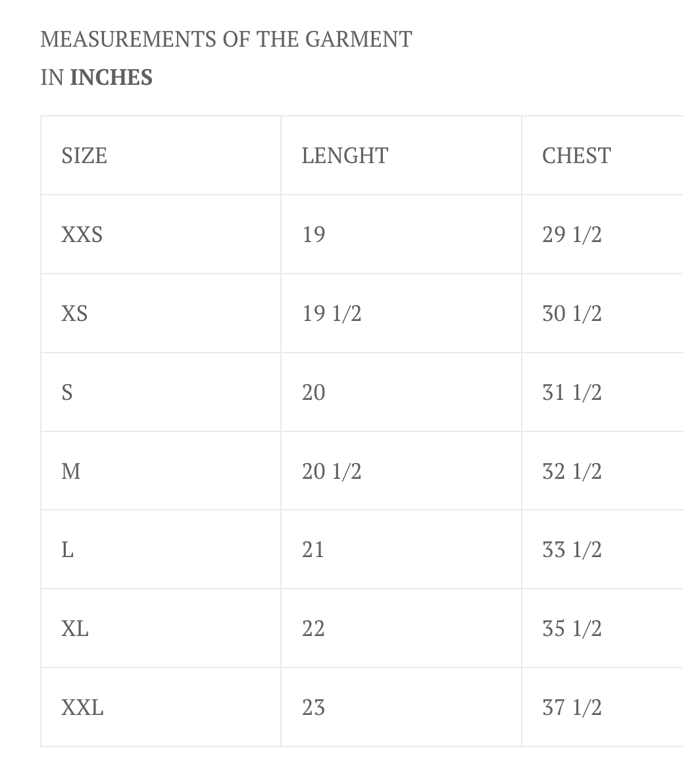Click the chest value 37 1/2
This screenshot has width=700, height=784.
pos(572,708)
